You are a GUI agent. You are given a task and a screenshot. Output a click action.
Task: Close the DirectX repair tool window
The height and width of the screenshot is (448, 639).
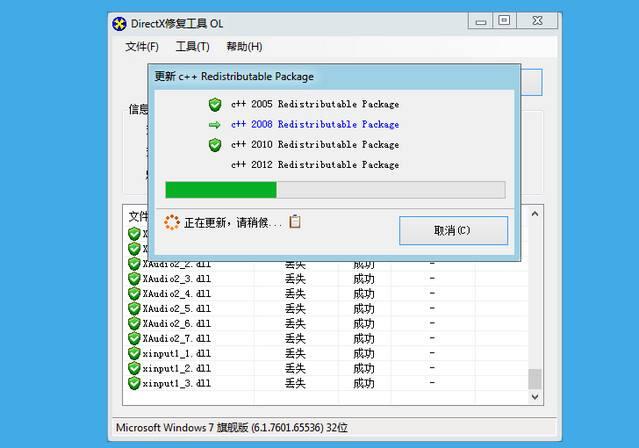tap(538, 21)
